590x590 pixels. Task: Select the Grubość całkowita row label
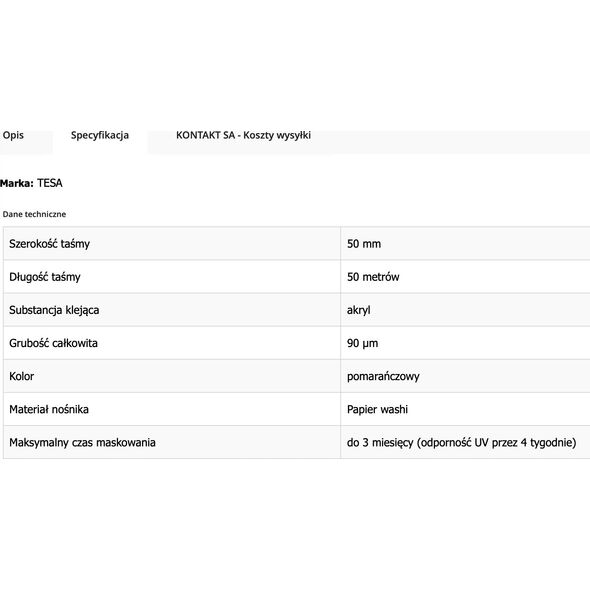click(53, 343)
